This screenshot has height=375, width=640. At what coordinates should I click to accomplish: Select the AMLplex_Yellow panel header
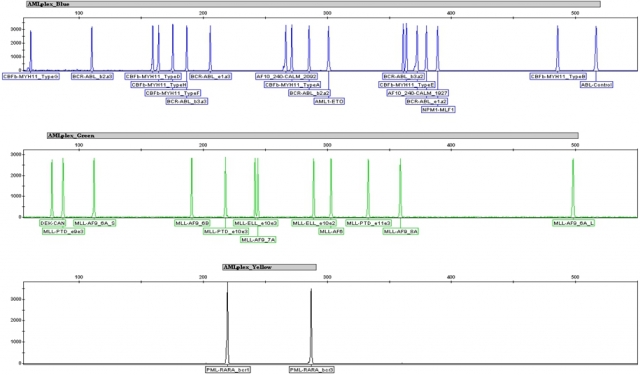pos(269,267)
